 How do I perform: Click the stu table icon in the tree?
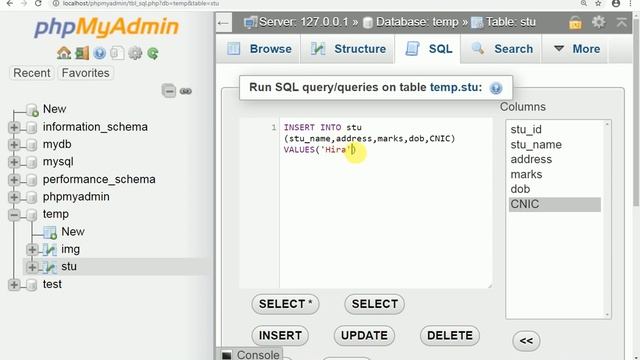50,267
